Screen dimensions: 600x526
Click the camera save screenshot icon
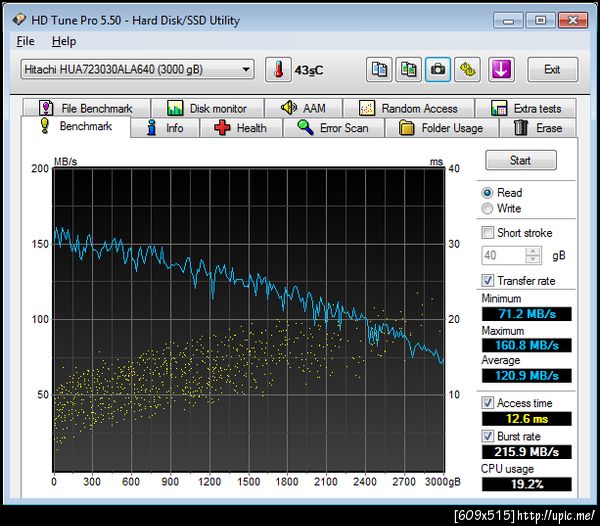pos(438,70)
